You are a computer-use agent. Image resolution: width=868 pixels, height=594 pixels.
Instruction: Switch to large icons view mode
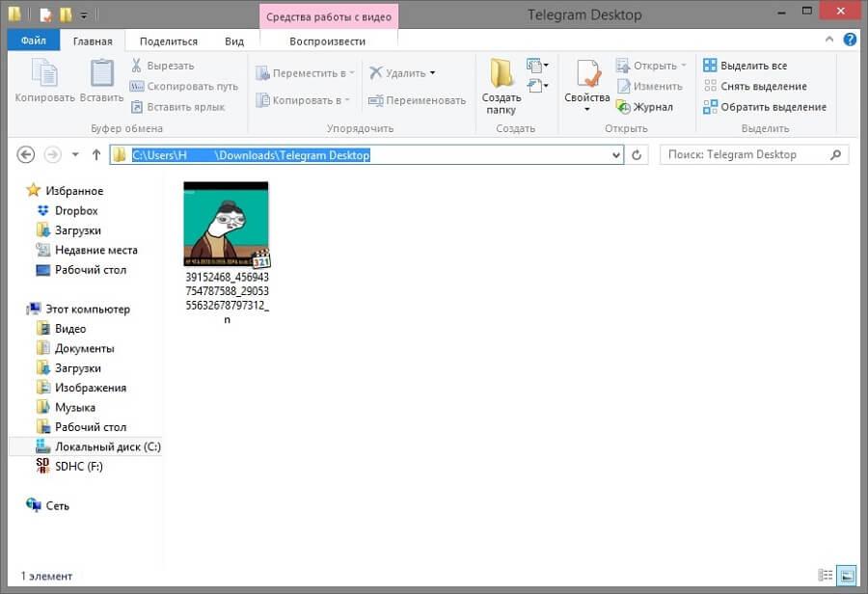pyautogui.click(x=845, y=575)
